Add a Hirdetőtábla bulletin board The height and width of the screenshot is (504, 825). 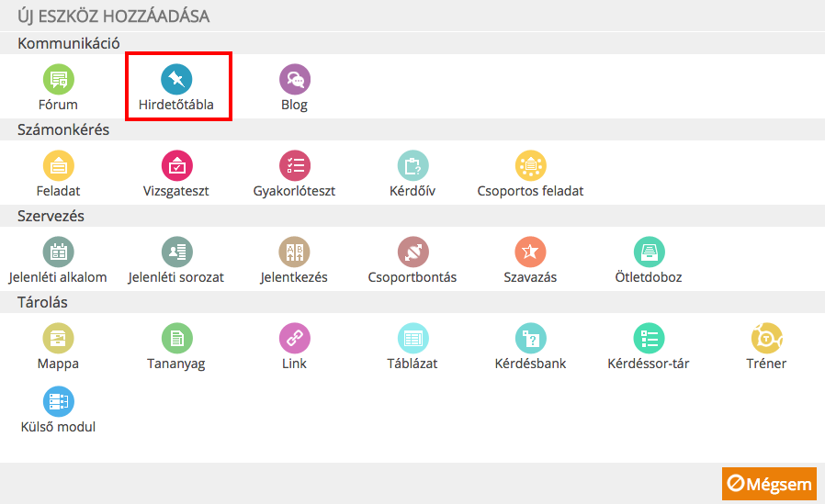(x=176, y=79)
